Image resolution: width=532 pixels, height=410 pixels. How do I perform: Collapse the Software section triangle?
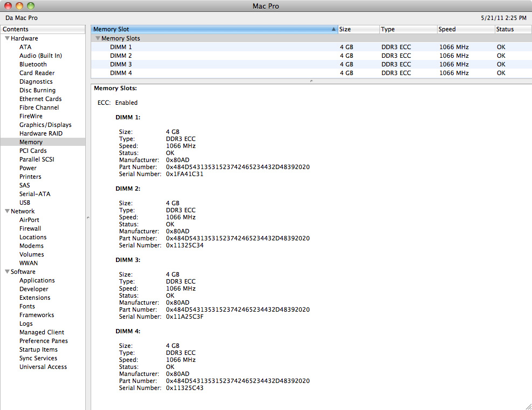point(7,272)
